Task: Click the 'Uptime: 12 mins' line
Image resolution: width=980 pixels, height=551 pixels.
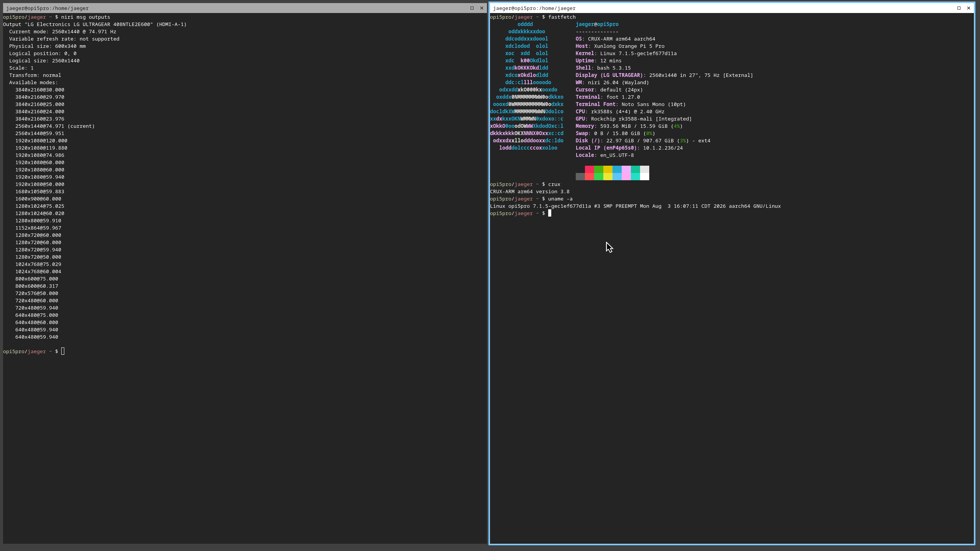Action: coord(599,61)
